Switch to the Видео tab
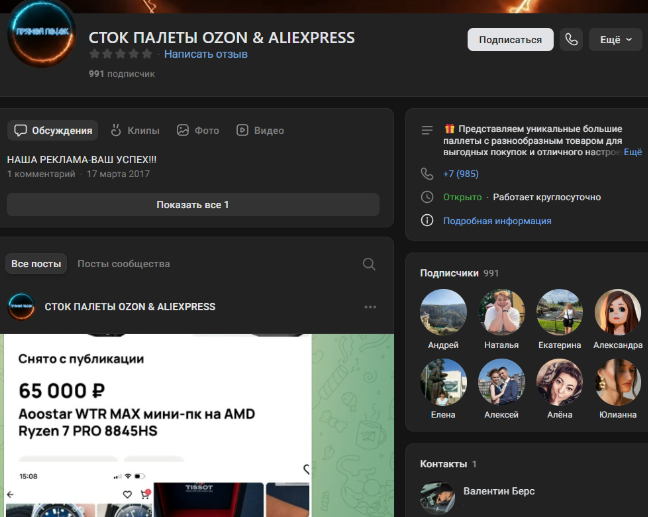 260,131
